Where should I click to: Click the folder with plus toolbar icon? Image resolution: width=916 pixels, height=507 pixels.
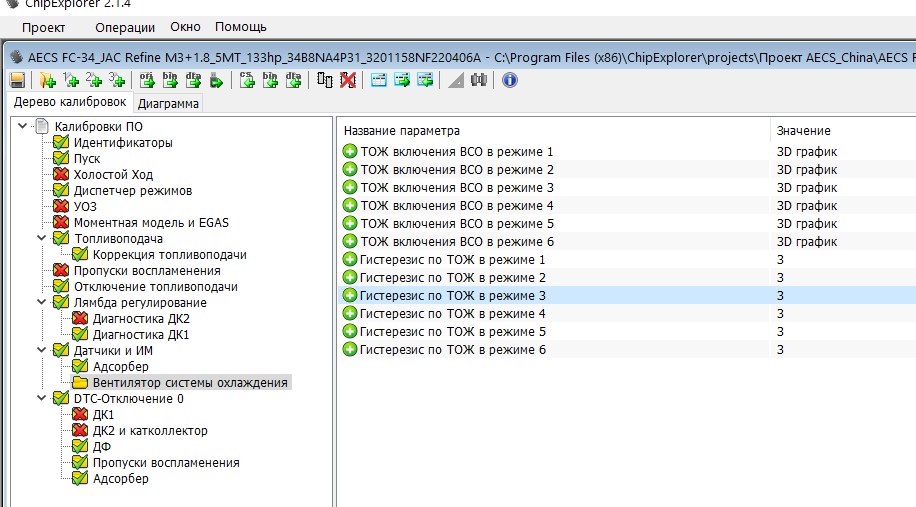click(47, 80)
